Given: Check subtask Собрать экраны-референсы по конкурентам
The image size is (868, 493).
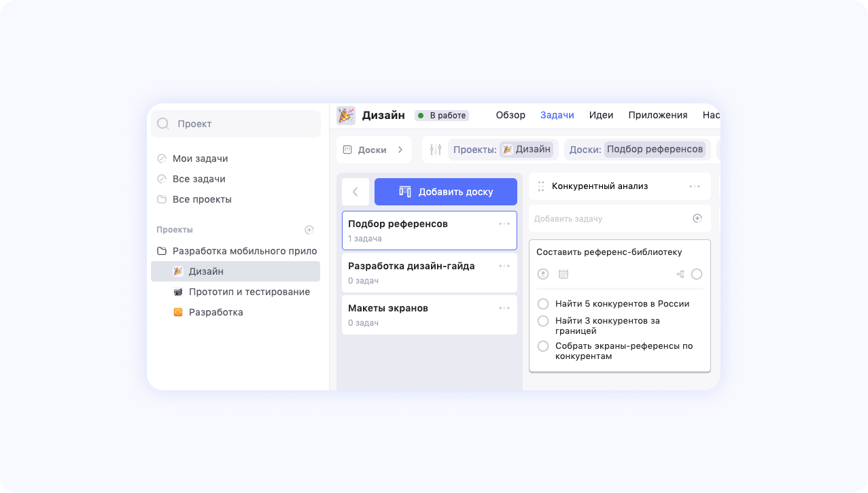Looking at the screenshot, I should 542,345.
